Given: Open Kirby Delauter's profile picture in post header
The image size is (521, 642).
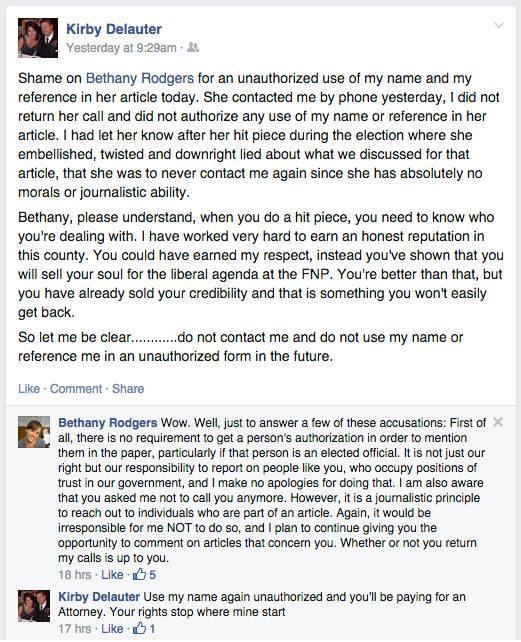Looking at the screenshot, I should (38, 38).
